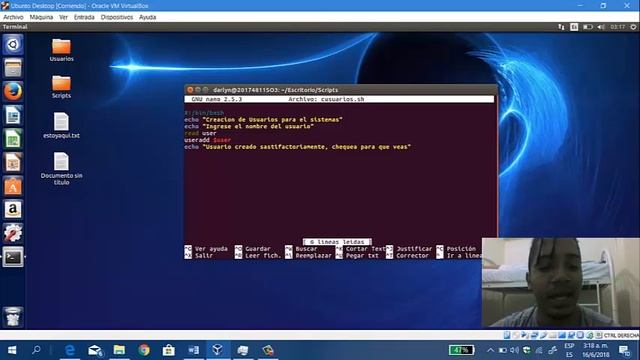The height and width of the screenshot is (360, 640).
Task: Open the Máquina menu
Action: coord(41,17)
